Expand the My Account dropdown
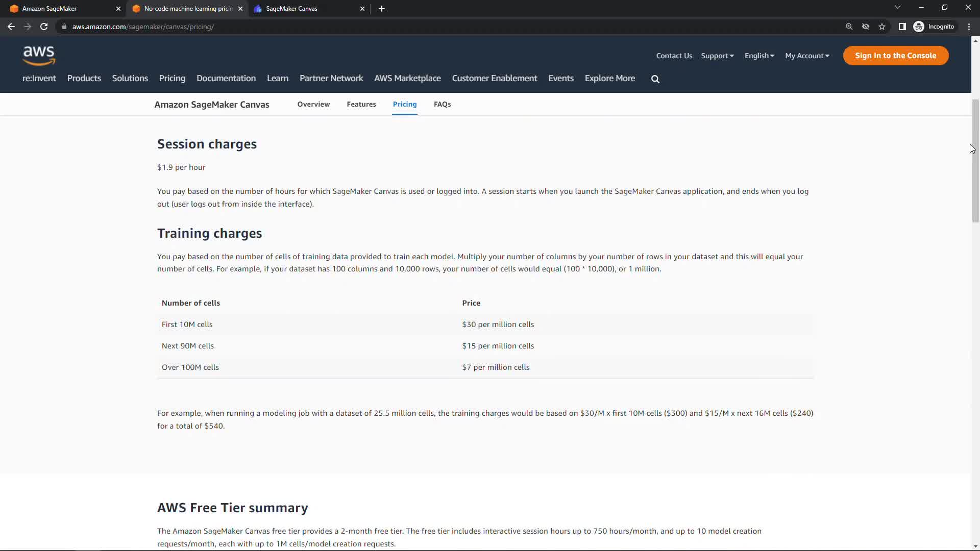The image size is (980, 551). pos(807,56)
